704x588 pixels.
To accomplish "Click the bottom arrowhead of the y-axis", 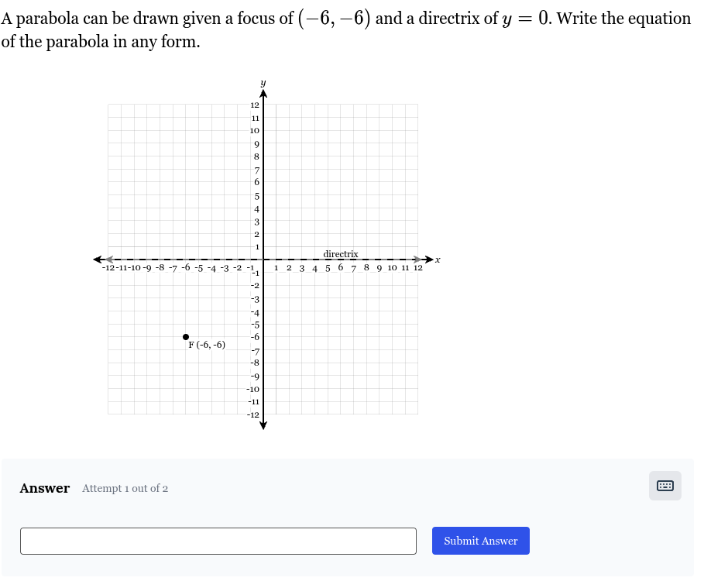I will click(263, 425).
